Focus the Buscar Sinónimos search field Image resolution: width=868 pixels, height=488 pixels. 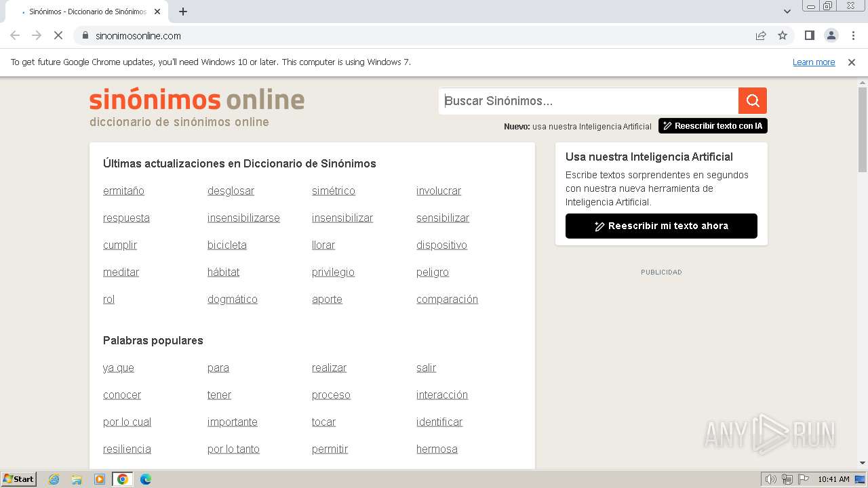tap(589, 101)
